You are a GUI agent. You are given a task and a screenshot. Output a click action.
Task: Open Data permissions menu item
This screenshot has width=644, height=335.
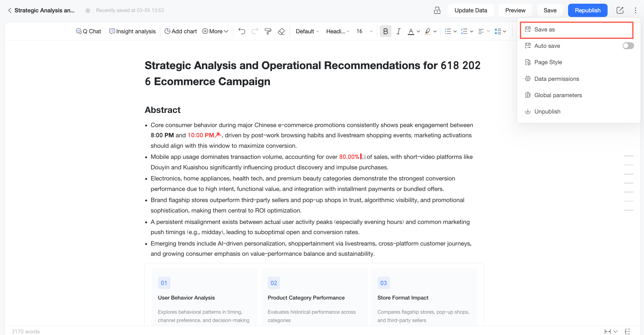tap(579, 79)
